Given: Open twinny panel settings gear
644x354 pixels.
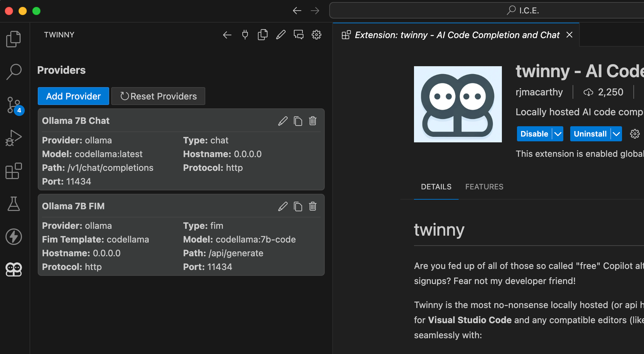Looking at the screenshot, I should pyautogui.click(x=317, y=35).
